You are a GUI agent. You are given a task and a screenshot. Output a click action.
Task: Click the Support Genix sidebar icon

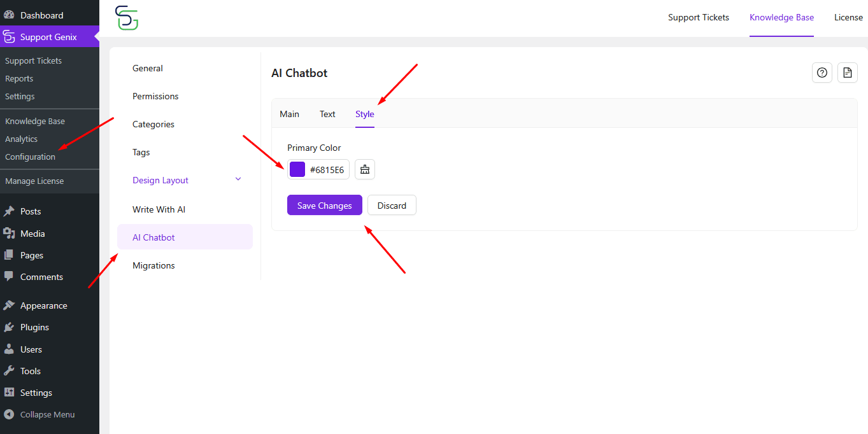[x=9, y=37]
